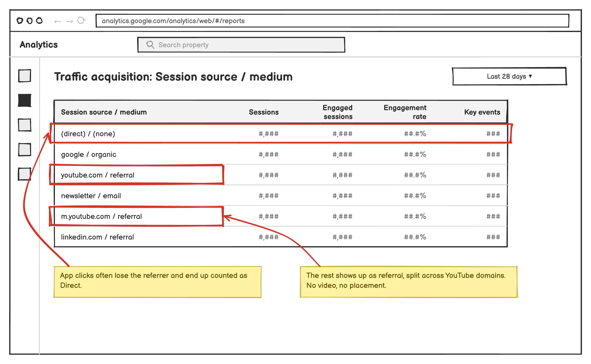
Task: Click the magnifier icon in search box
Action: (x=150, y=45)
